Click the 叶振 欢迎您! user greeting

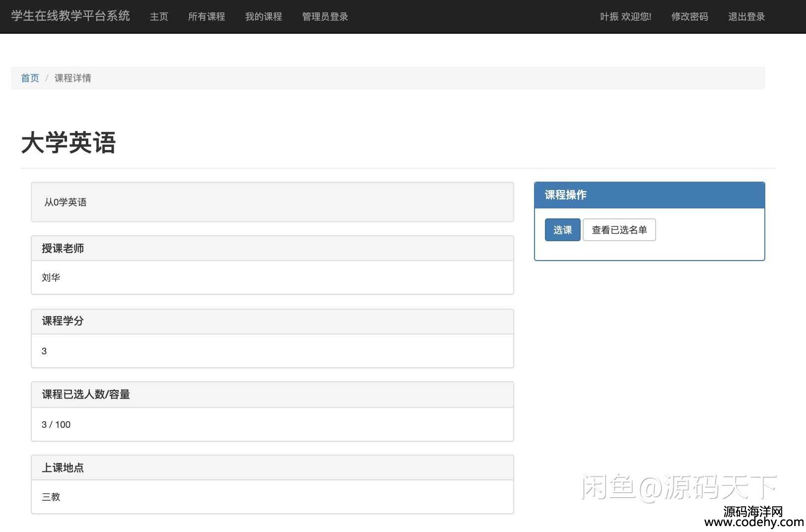[625, 16]
